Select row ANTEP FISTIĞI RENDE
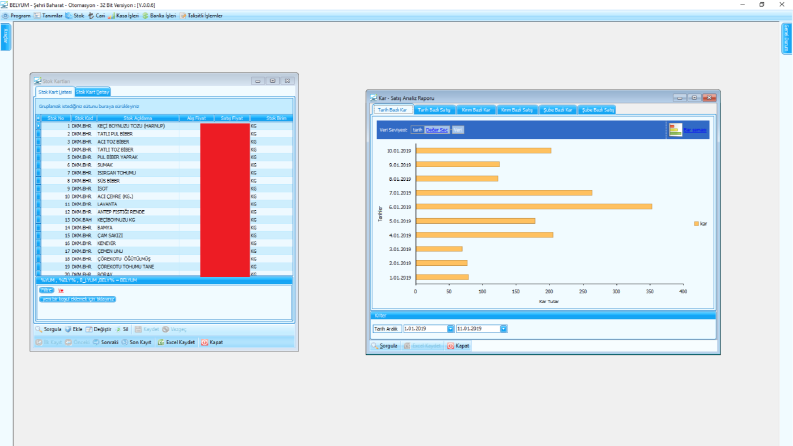 point(164,212)
